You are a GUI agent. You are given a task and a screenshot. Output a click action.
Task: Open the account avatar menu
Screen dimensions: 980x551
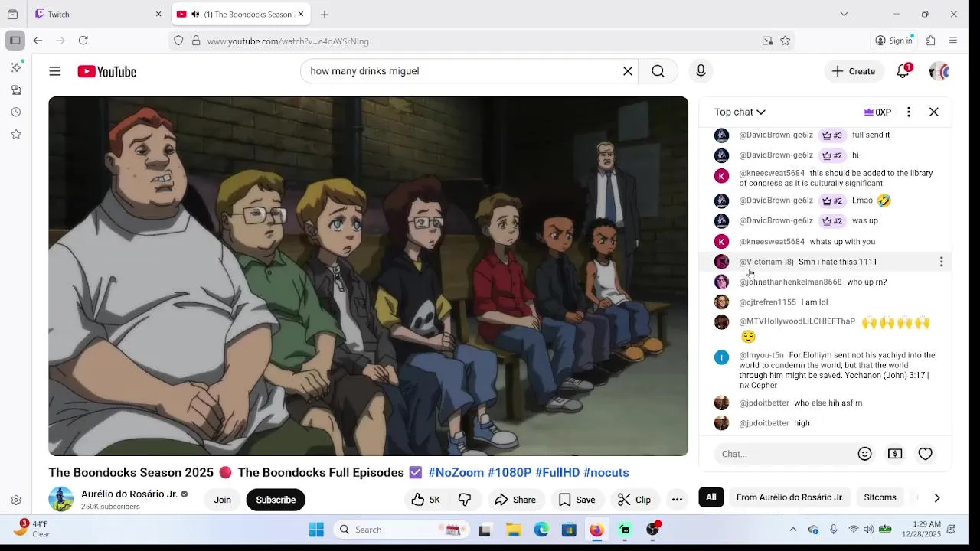(x=939, y=71)
